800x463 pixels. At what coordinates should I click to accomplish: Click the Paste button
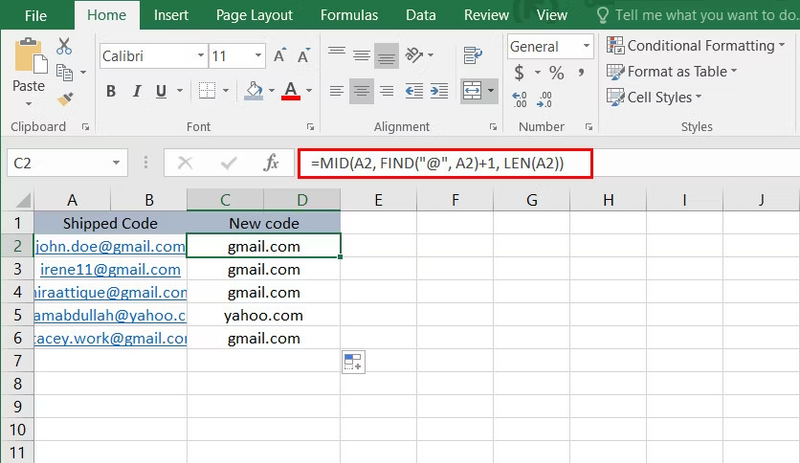[28, 71]
